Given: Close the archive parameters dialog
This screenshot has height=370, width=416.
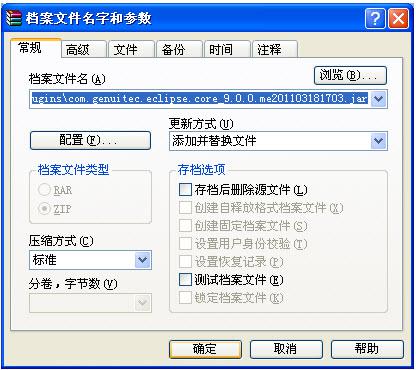Looking at the screenshot, I should (398, 18).
